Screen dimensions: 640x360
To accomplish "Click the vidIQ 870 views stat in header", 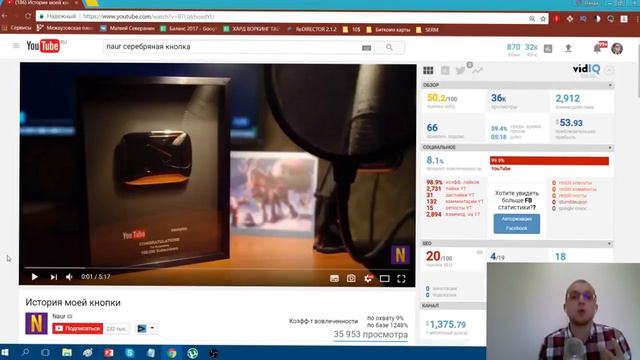I will (x=513, y=49).
